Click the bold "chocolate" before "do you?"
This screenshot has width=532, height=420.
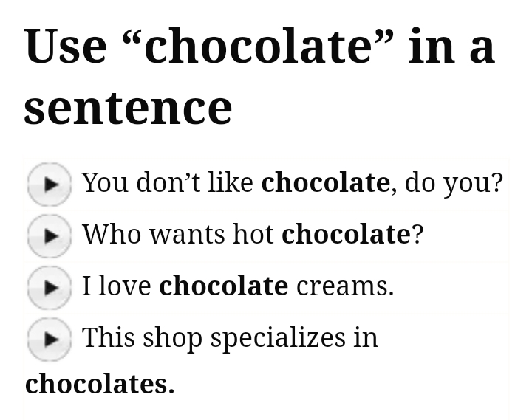325,182
